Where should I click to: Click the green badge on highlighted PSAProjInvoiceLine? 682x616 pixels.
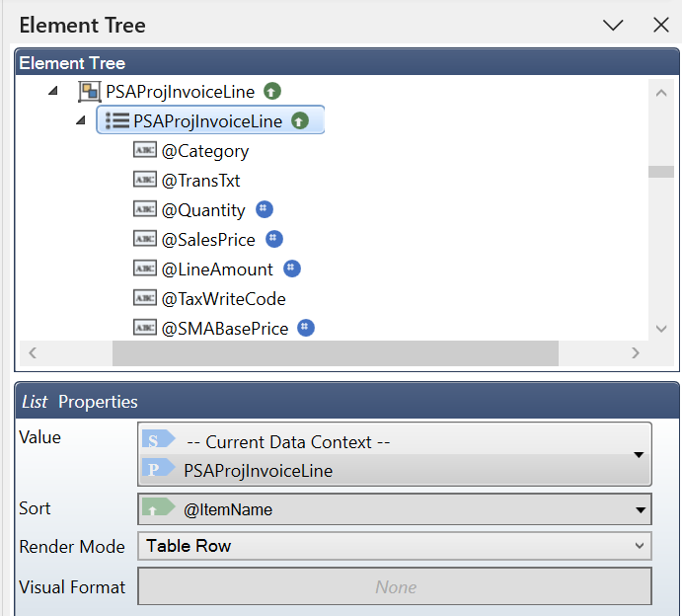coord(301,121)
